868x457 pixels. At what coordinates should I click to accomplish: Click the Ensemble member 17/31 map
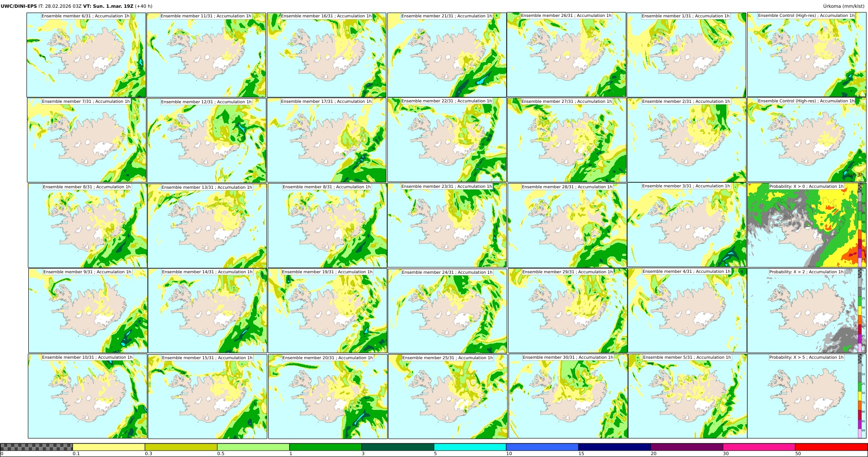(x=327, y=140)
